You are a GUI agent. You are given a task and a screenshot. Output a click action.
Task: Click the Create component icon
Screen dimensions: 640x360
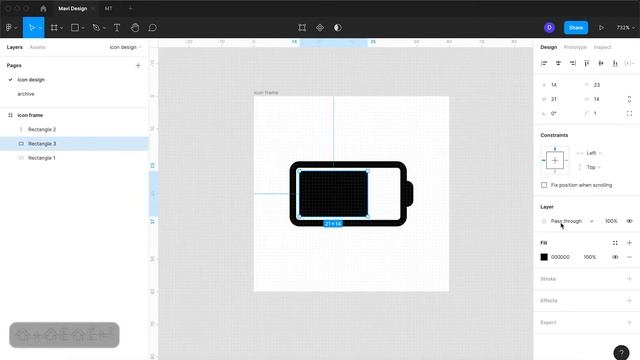coord(320,28)
